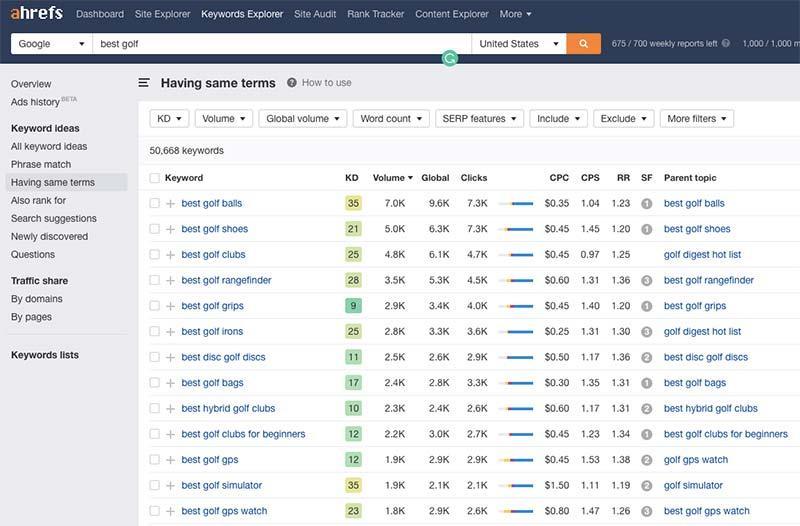Click clicks distribution bar for best golf irons
This screenshot has height=526, width=800.
516,332
